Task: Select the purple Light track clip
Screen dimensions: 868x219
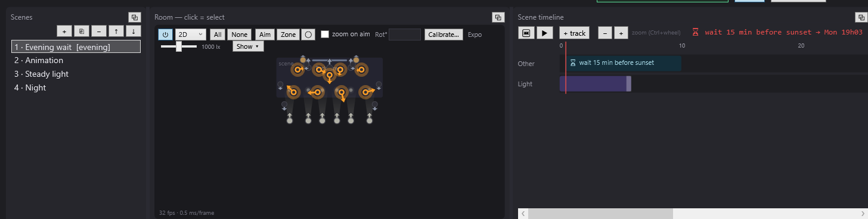Action: [595, 84]
